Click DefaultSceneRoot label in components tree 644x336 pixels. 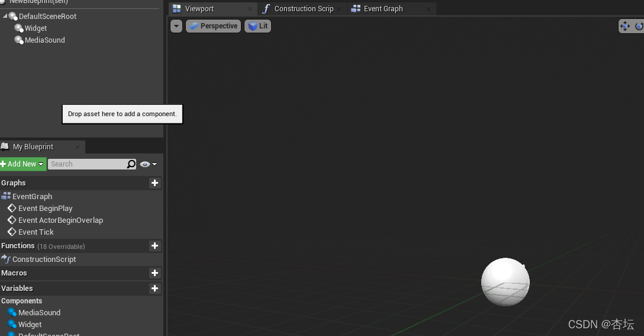tap(47, 16)
